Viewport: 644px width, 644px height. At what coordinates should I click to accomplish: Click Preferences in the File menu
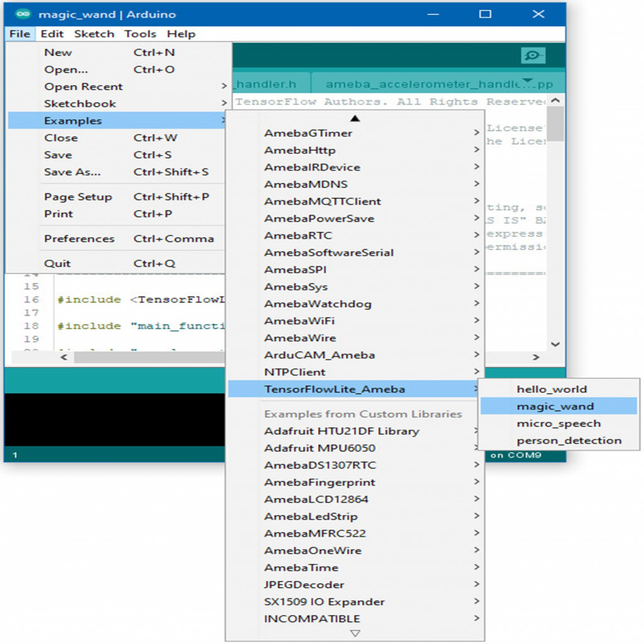tap(79, 239)
